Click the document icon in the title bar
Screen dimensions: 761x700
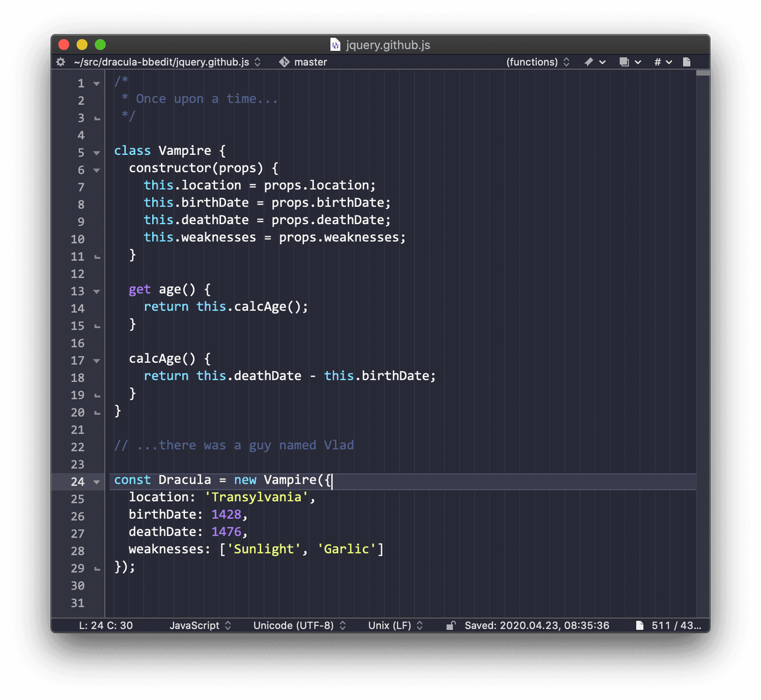[335, 44]
